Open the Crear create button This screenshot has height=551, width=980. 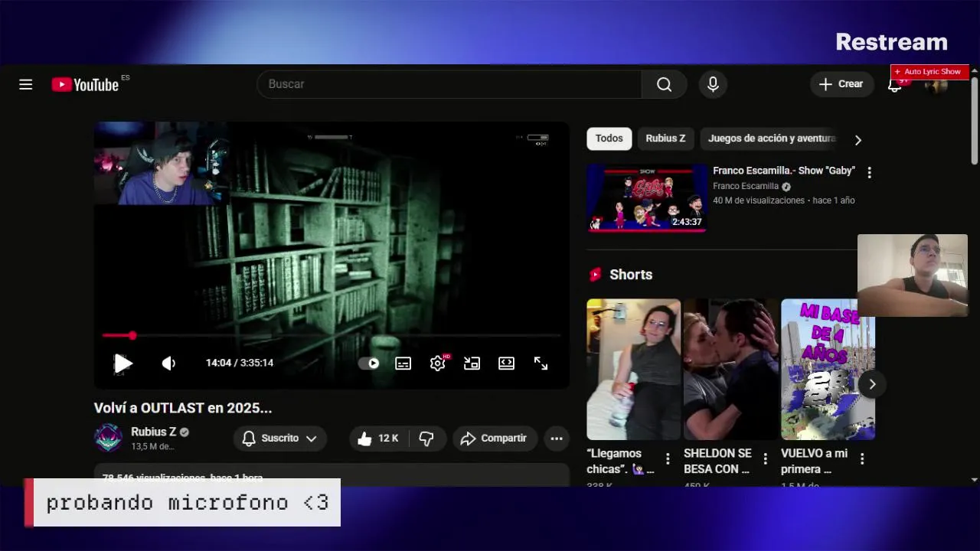841,84
